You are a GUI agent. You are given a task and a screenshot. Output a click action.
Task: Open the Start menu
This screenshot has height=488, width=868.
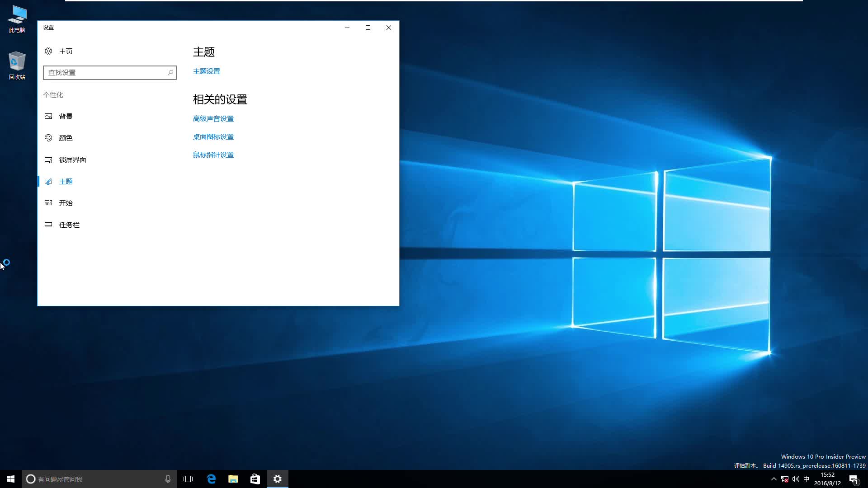click(9, 479)
